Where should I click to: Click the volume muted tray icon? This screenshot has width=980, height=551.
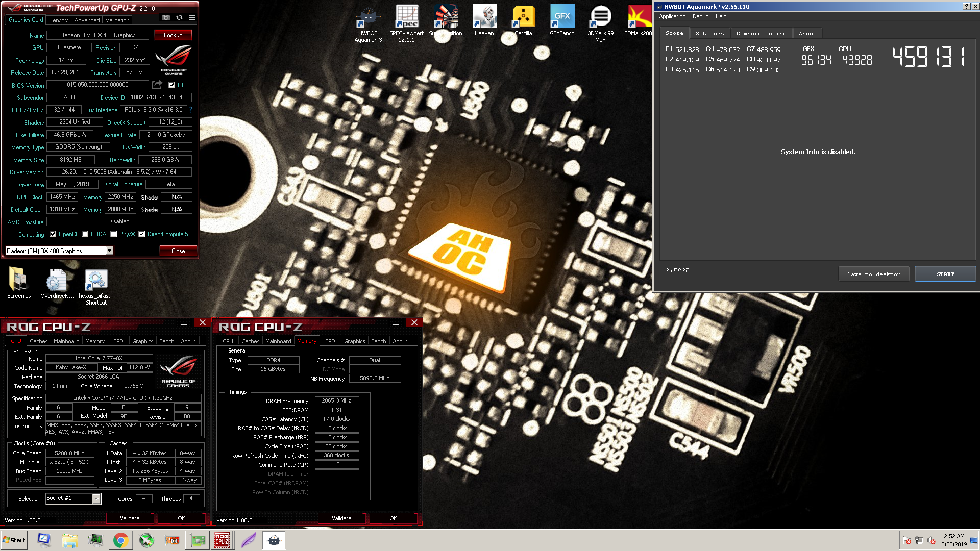click(x=931, y=540)
